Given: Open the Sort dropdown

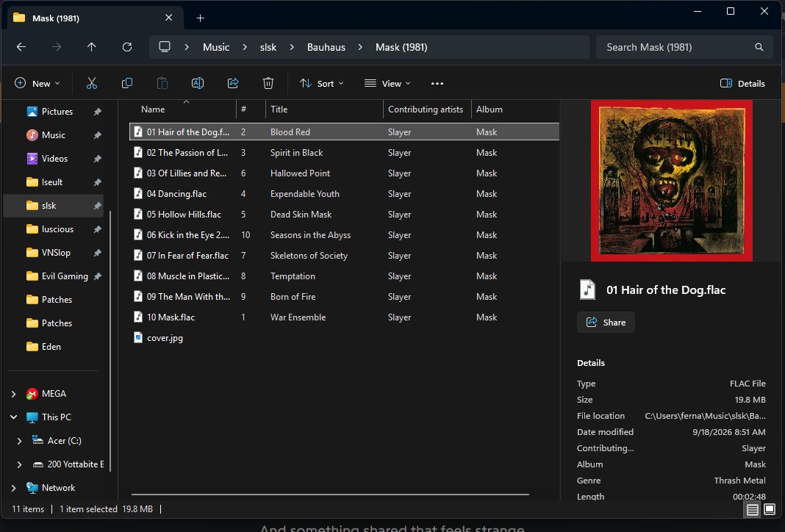Looking at the screenshot, I should tap(321, 84).
